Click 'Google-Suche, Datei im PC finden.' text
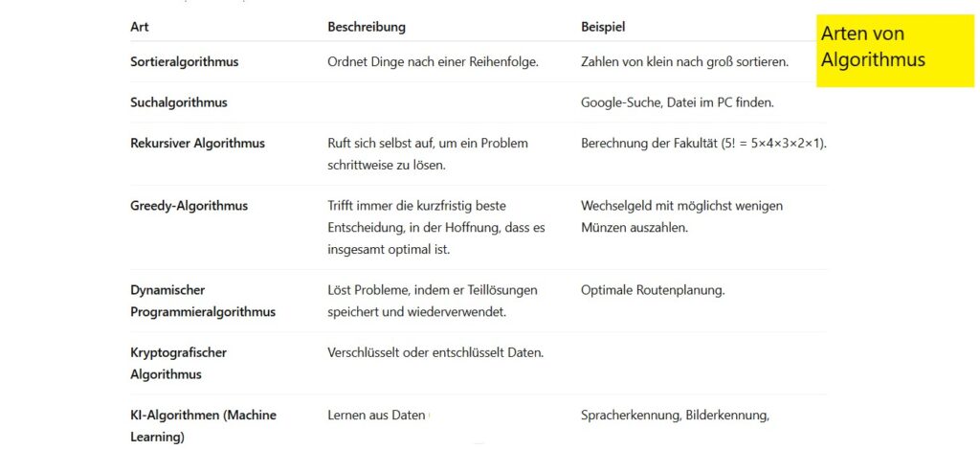Viewport: 980px width, 450px height. point(678,102)
